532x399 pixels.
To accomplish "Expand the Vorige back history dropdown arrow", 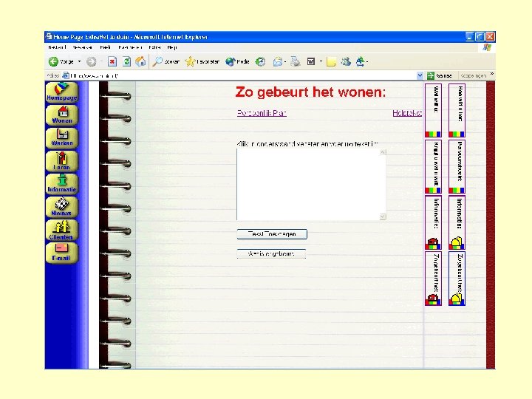I will click(x=79, y=61).
